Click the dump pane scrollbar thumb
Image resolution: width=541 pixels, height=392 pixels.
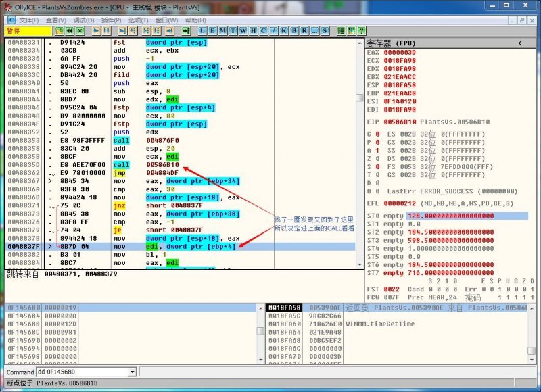(x=260, y=331)
